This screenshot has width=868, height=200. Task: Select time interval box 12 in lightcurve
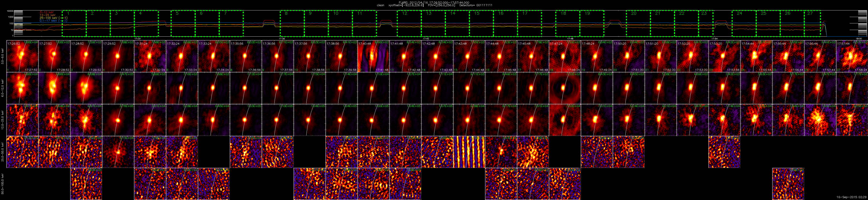[x=409, y=23]
